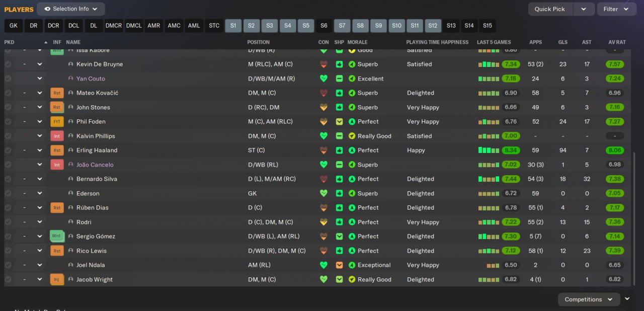Open Kevin De Bruyne's player profile

coord(100,64)
